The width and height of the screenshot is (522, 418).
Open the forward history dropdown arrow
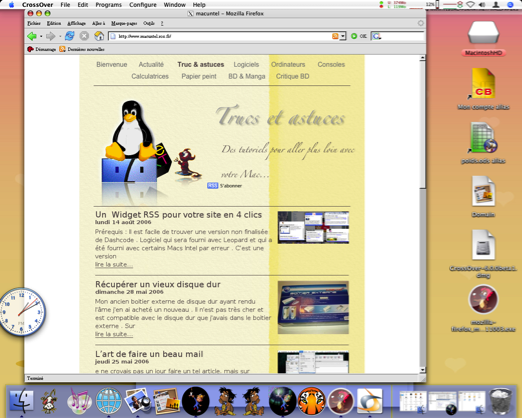[x=60, y=36]
